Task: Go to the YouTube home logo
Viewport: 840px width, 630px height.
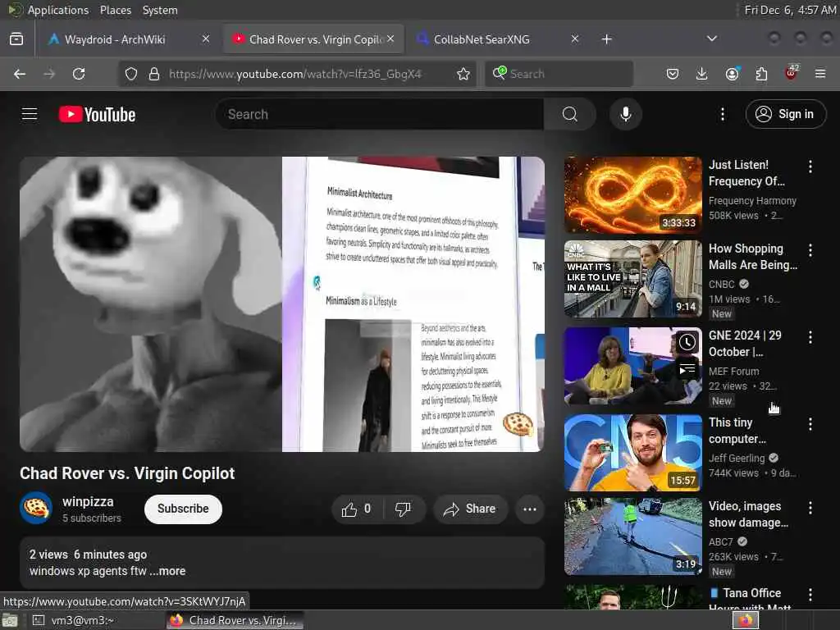Action: tap(97, 114)
